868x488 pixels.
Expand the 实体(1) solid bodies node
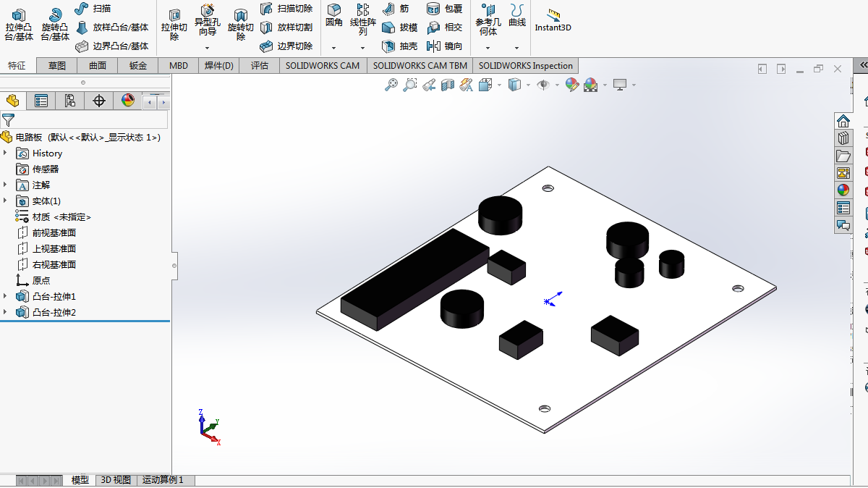[x=5, y=201]
